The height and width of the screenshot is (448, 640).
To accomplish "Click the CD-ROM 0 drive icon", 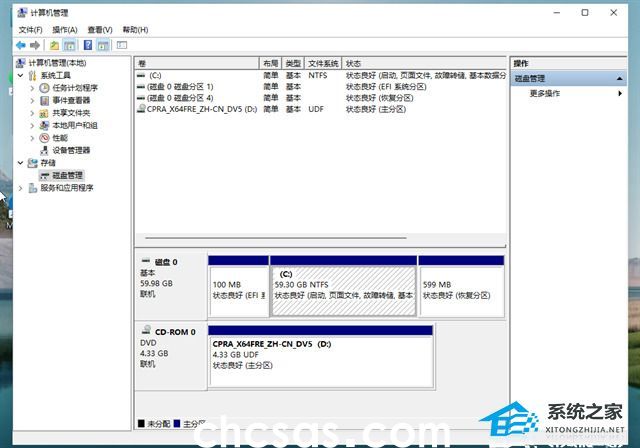I will click(x=146, y=330).
